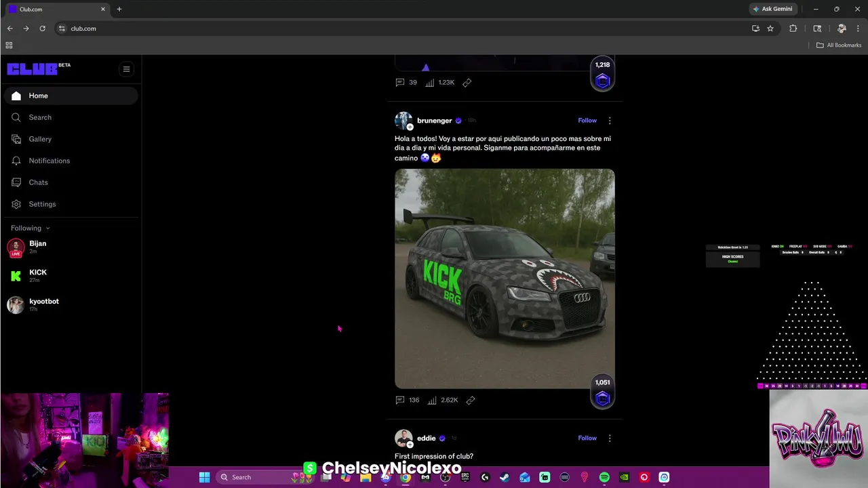Screen dimensions: 868x488
Task: Collapse the Following list chevron
Action: pos(47,228)
